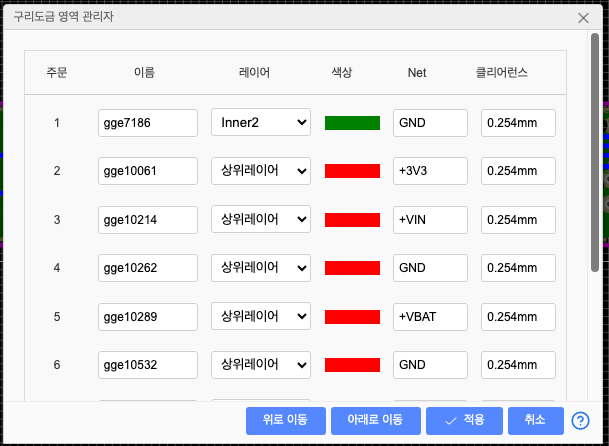Image resolution: width=609 pixels, height=446 pixels.
Task: Open the help question mark icon
Action: pos(580,421)
